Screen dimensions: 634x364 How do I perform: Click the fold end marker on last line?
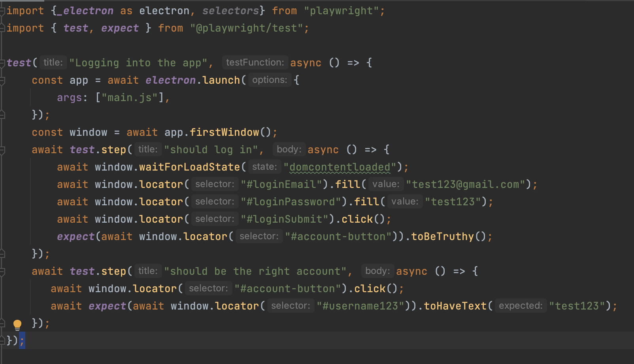[x=2, y=341]
